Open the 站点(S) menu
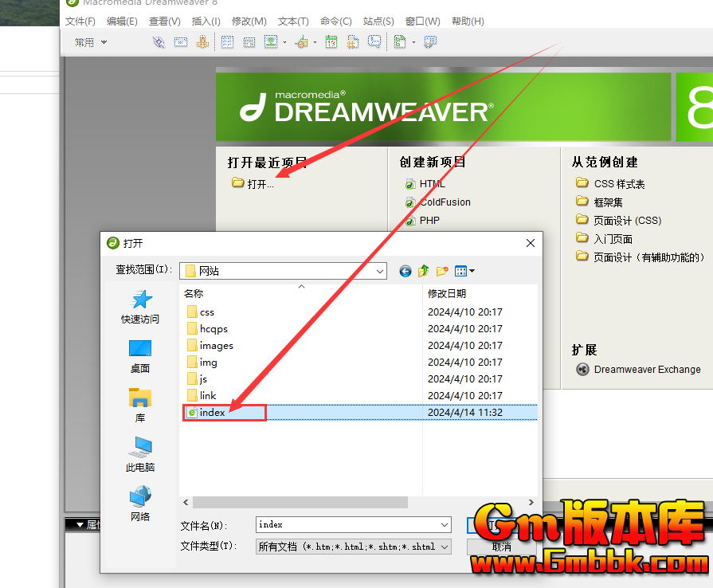This screenshot has height=588, width=713. click(x=378, y=22)
